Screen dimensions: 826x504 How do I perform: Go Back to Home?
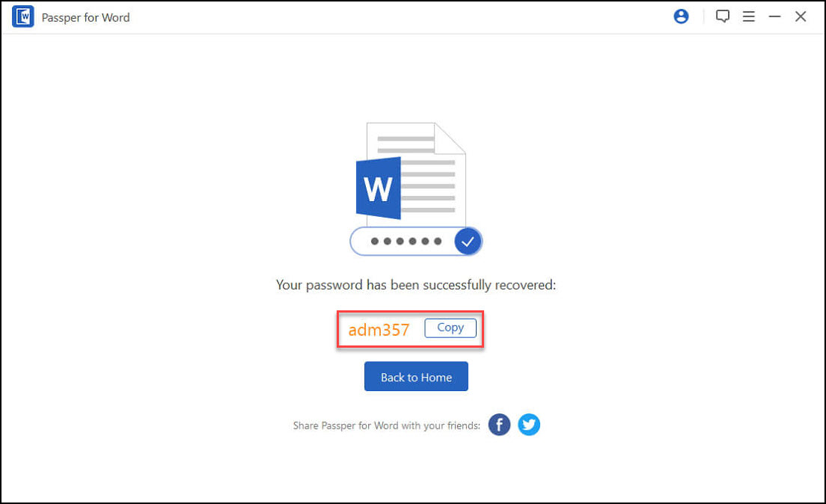click(x=416, y=377)
